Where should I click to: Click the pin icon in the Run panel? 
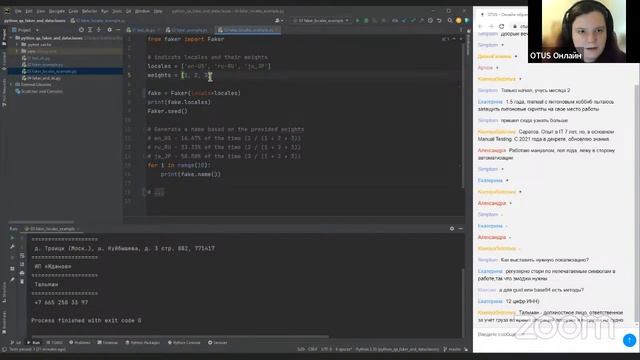12,280
